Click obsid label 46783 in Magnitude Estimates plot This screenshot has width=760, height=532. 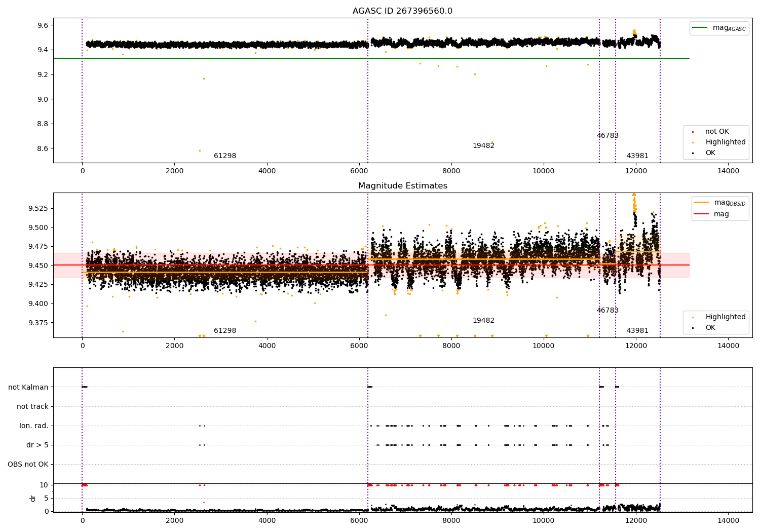[x=607, y=311]
